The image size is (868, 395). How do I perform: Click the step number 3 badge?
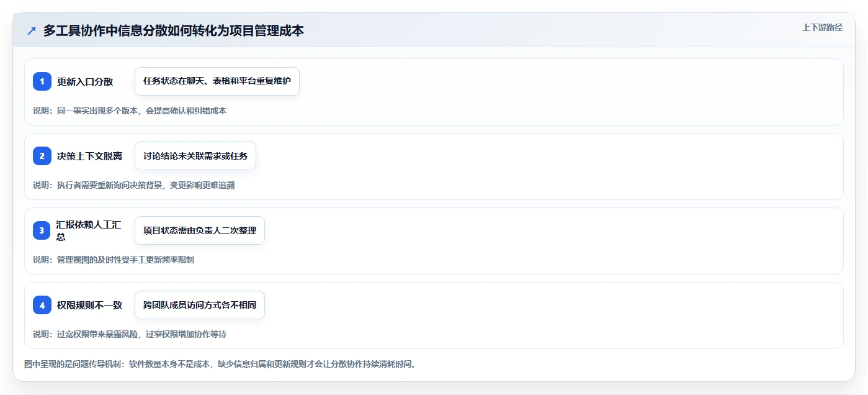click(42, 230)
